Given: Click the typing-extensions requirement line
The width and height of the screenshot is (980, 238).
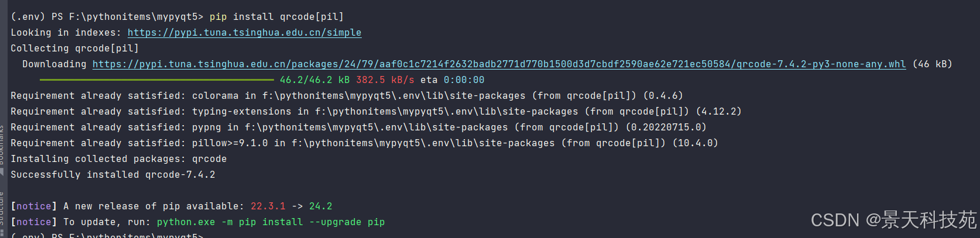Looking at the screenshot, I should coord(376,112).
